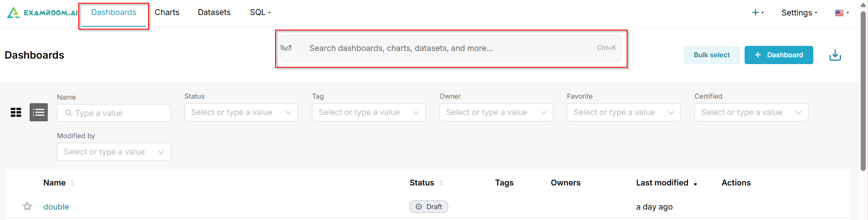Open the Owner filter dropdown

coord(496,112)
